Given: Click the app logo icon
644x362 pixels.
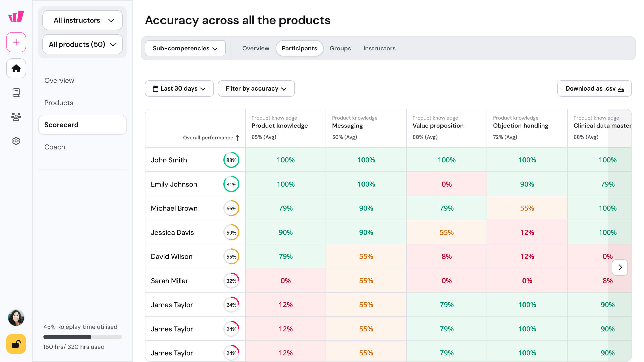Looking at the screenshot, I should (16, 16).
